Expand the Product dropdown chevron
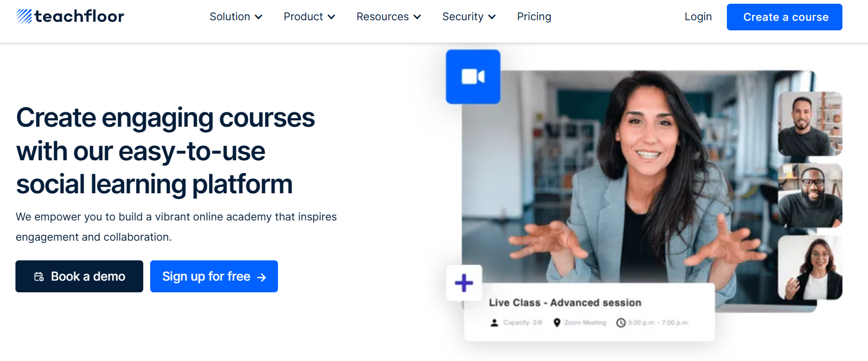The image size is (868, 361). [331, 17]
